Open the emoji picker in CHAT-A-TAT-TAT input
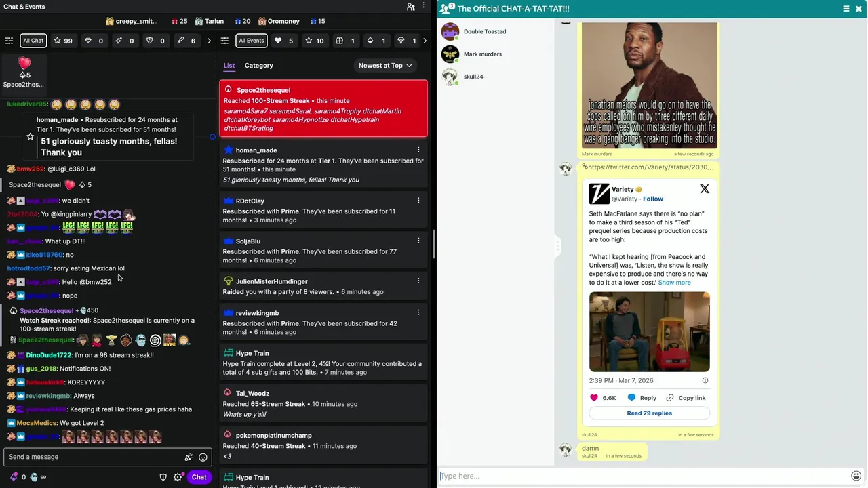The width and height of the screenshot is (868, 488). point(856,476)
